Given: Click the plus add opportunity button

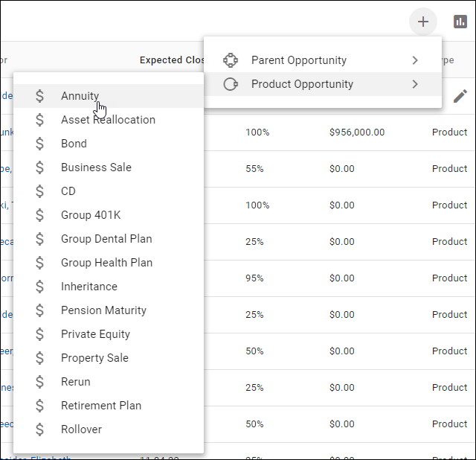Looking at the screenshot, I should (423, 22).
